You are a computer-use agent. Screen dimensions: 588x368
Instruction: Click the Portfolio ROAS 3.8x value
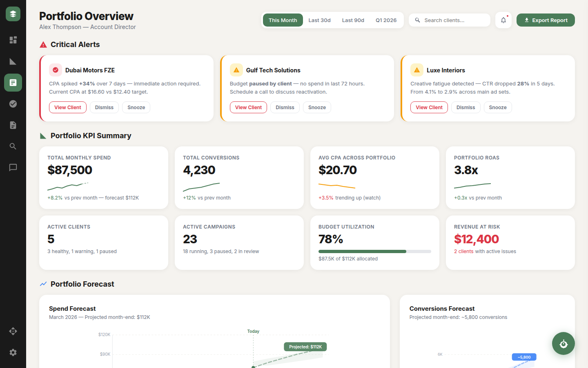[466, 170]
